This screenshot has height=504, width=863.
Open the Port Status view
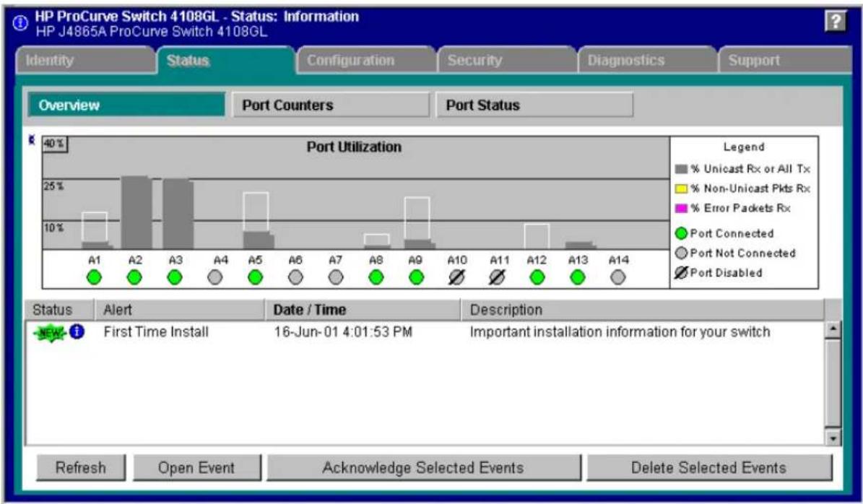point(534,105)
